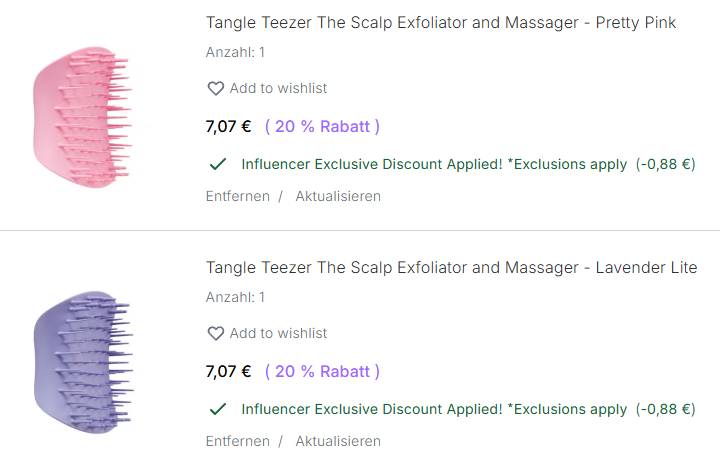The height and width of the screenshot is (460, 720).
Task: Click the 7,07 € price of Lavender Lite
Action: 228,372
